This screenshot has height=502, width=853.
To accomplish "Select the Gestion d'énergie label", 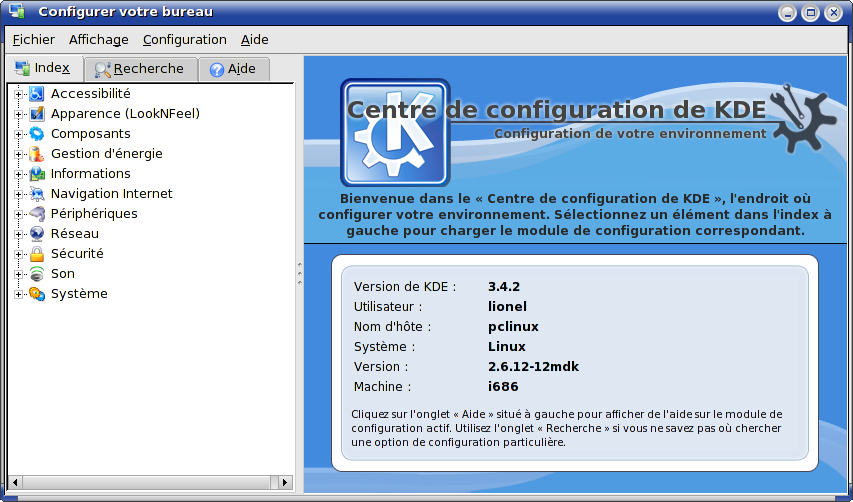I will 107,154.
